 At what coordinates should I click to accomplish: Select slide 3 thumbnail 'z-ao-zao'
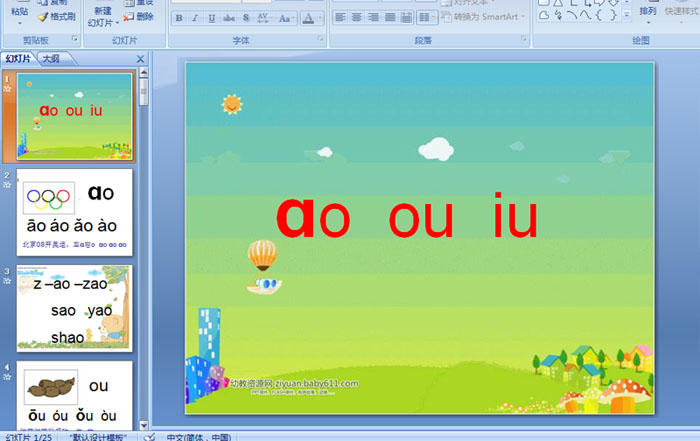pos(75,308)
